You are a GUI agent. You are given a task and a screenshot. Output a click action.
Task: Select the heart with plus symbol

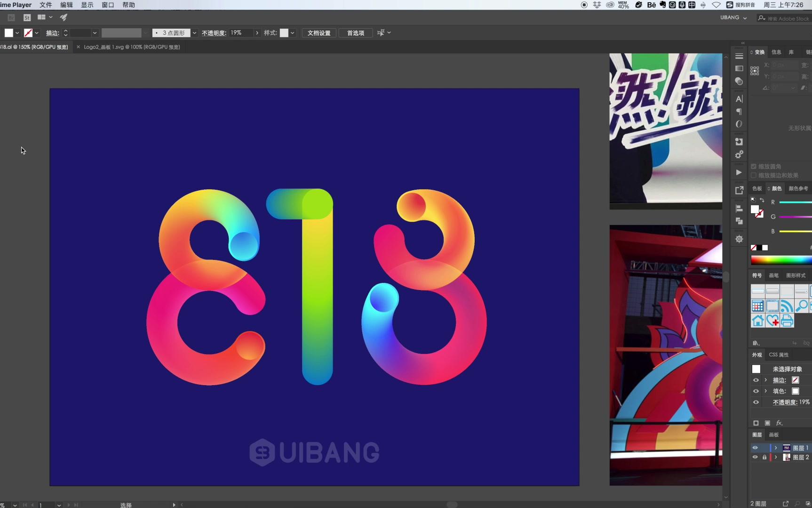tap(772, 321)
